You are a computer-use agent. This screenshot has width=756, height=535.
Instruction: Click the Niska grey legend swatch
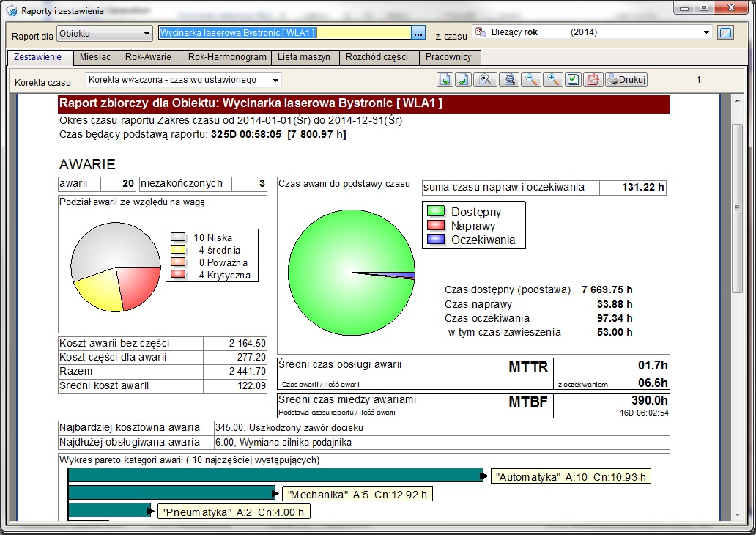tap(178, 237)
